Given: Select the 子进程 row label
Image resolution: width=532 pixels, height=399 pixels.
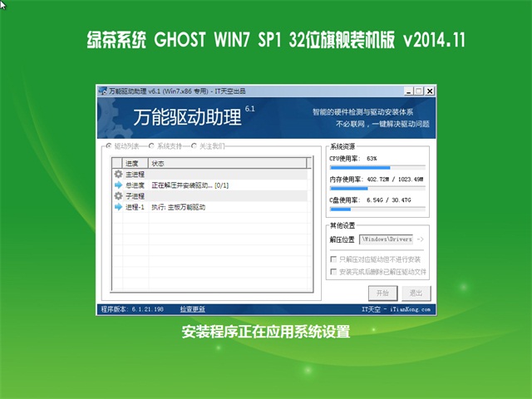Looking at the screenshot, I should (135, 196).
